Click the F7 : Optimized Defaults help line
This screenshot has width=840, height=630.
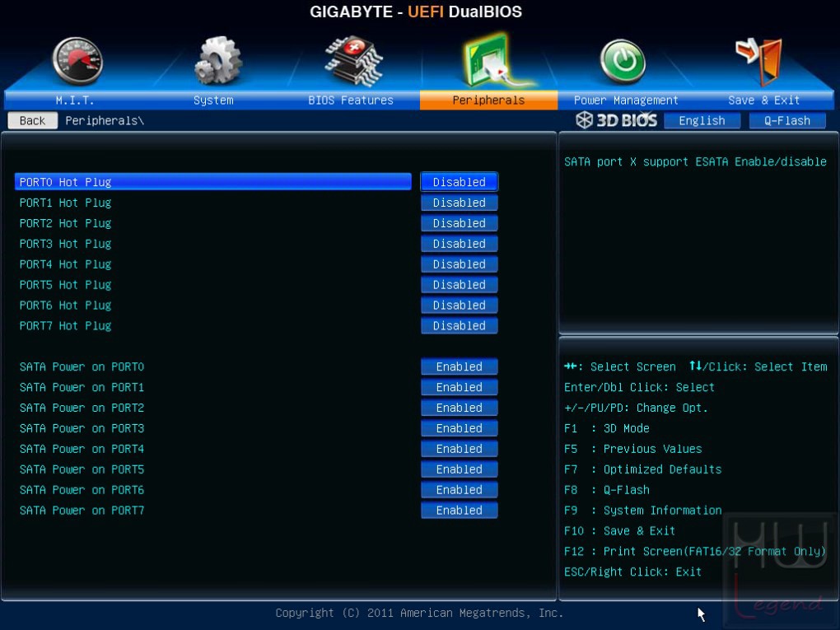(643, 469)
